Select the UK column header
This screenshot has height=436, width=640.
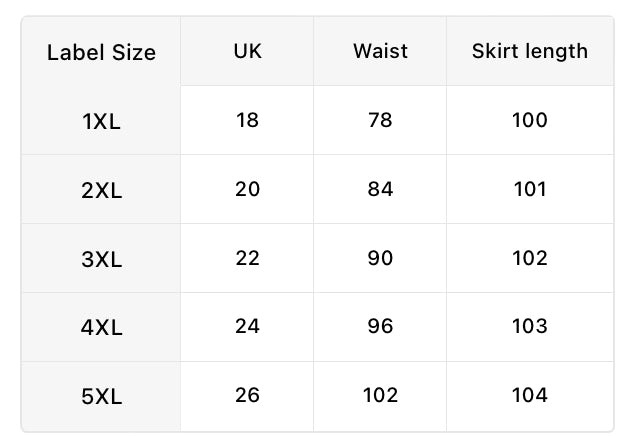pyautogui.click(x=247, y=51)
